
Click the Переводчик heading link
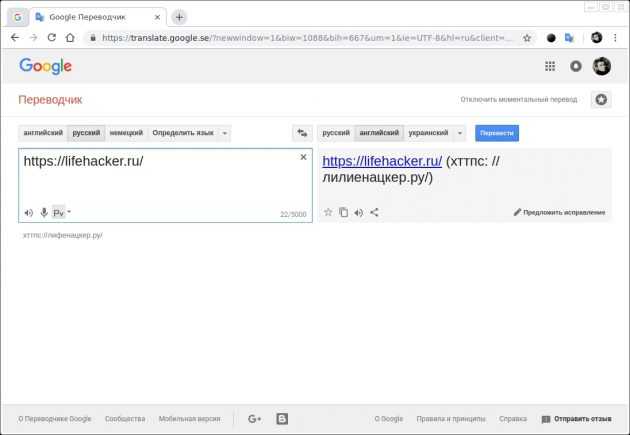pyautogui.click(x=50, y=100)
